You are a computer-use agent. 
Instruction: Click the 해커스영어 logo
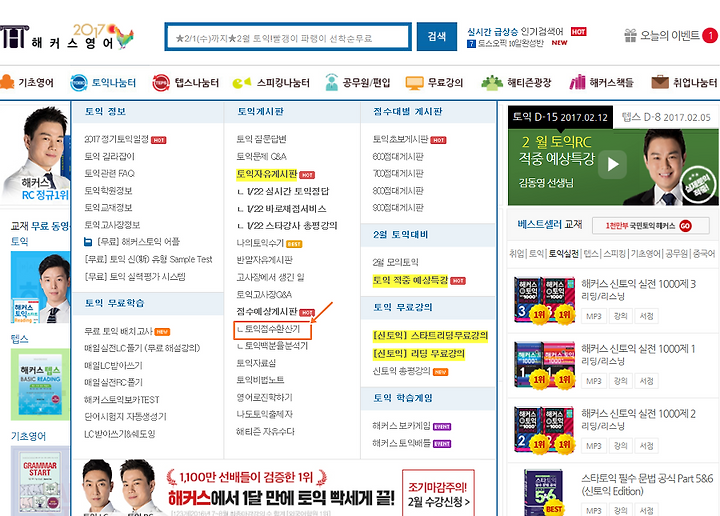67,37
